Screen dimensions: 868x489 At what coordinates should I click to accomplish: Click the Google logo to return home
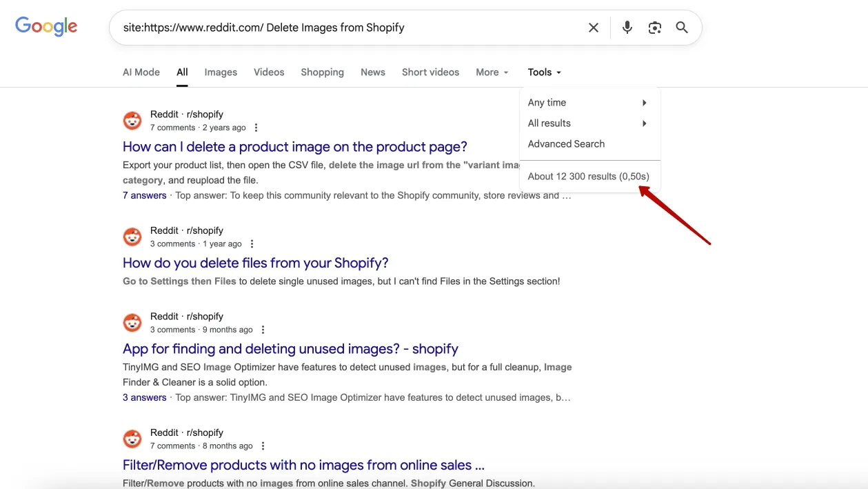tap(46, 26)
